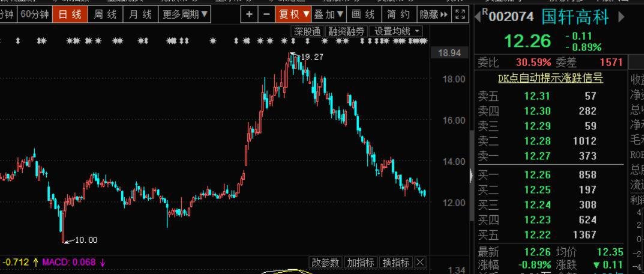Select sell-two price 12.28
Screen dimensions: 644x274
537,141
